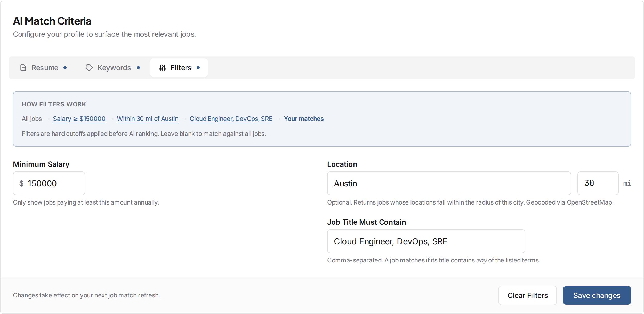
Task: Click the All jobs text
Action: pos(32,119)
